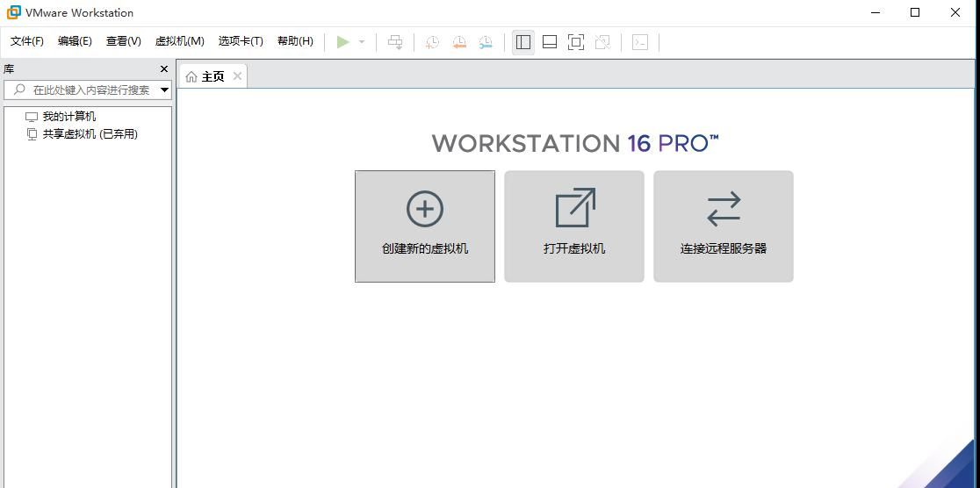Close the 主页 tab
The height and width of the screenshot is (488, 980).
[x=237, y=75]
